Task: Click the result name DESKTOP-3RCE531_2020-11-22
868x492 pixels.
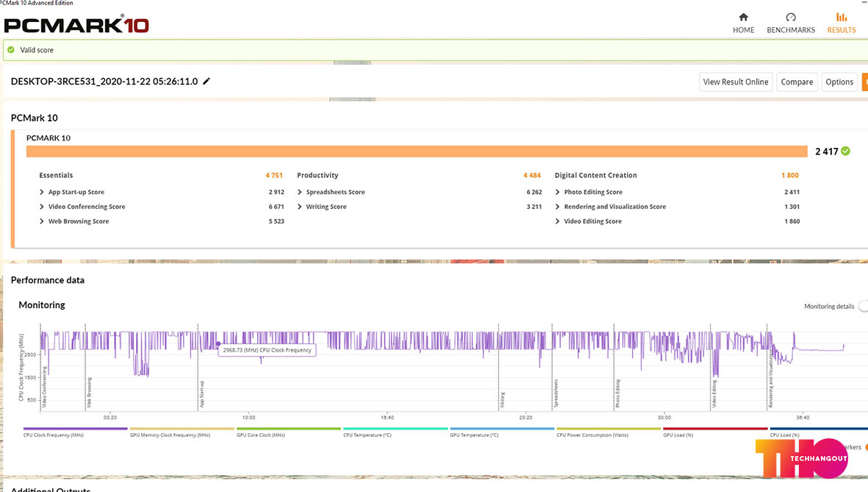Action: 104,82
